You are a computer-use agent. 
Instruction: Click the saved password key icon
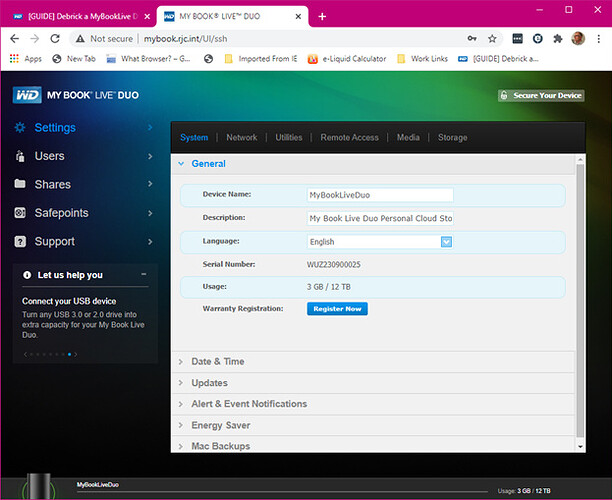pyautogui.click(x=472, y=38)
